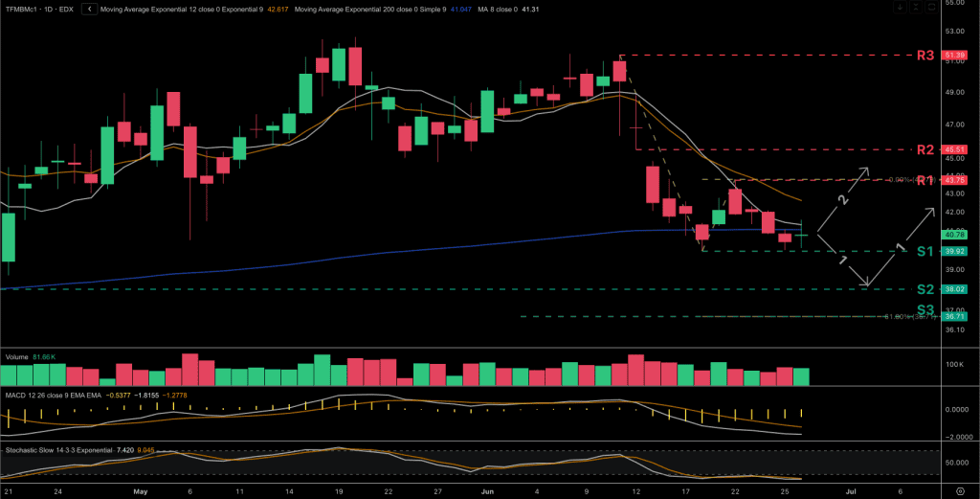Select the MA 8 close 0 legend
The height and width of the screenshot is (499, 980).
498,10
